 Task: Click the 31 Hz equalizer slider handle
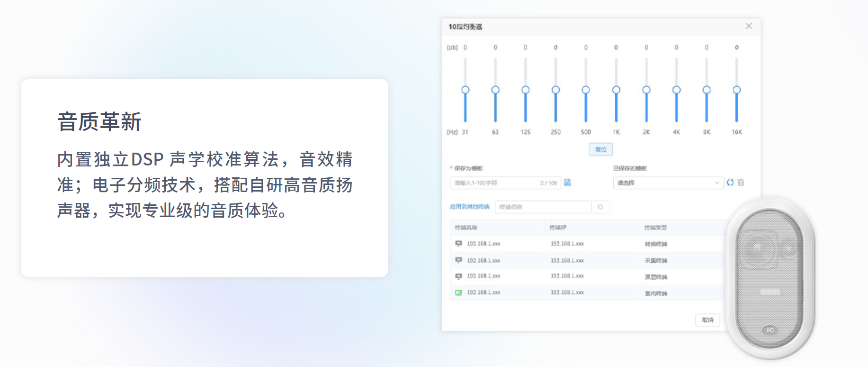click(465, 90)
